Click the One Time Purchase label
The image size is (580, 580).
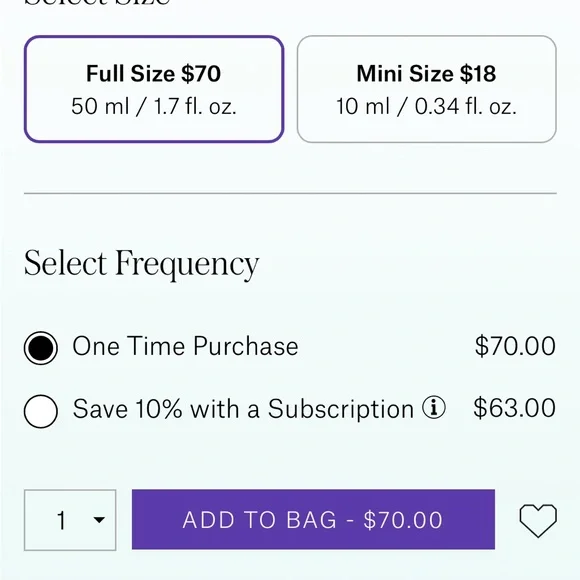[x=185, y=346]
